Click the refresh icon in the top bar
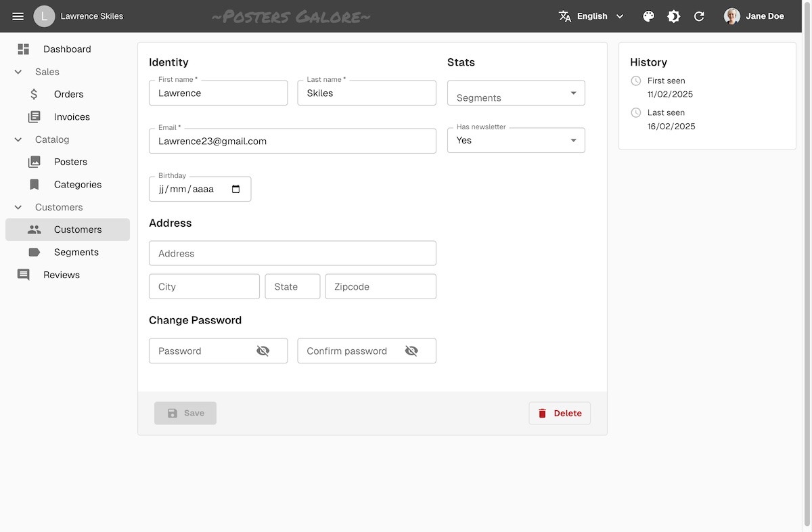The height and width of the screenshot is (532, 812). point(700,16)
